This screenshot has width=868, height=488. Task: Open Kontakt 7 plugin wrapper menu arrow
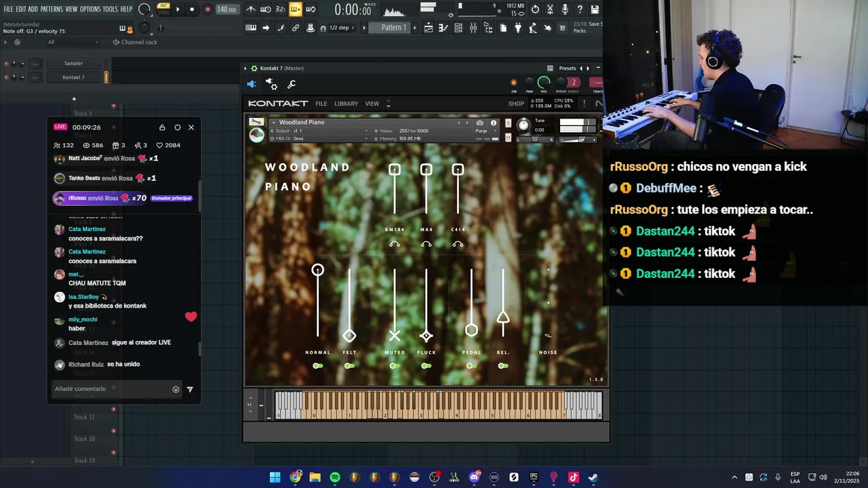[x=246, y=68]
